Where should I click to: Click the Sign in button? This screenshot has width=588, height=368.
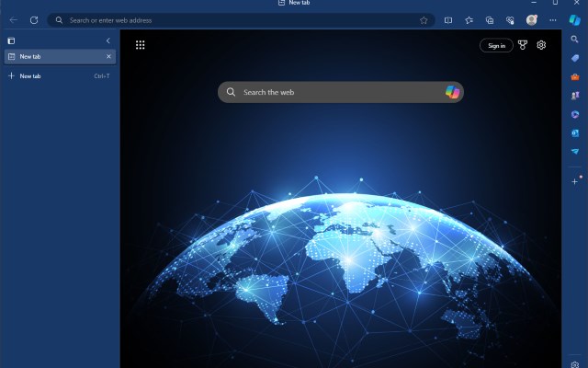(496, 45)
